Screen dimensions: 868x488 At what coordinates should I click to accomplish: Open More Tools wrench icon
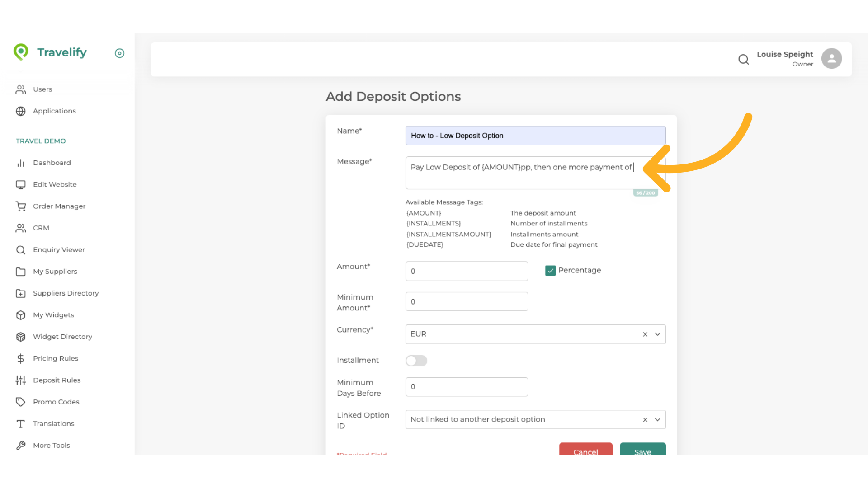[21, 446]
